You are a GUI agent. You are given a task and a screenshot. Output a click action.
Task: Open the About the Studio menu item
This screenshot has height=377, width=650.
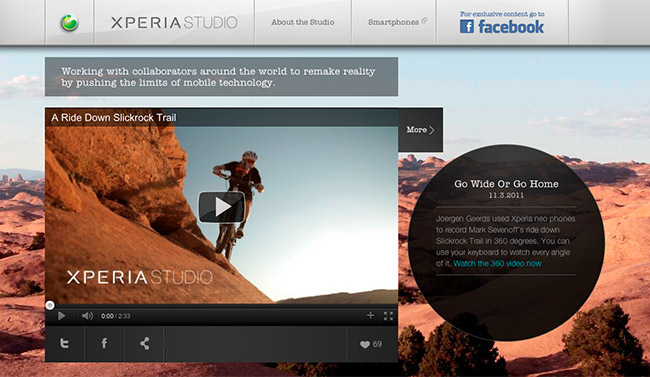point(303,22)
